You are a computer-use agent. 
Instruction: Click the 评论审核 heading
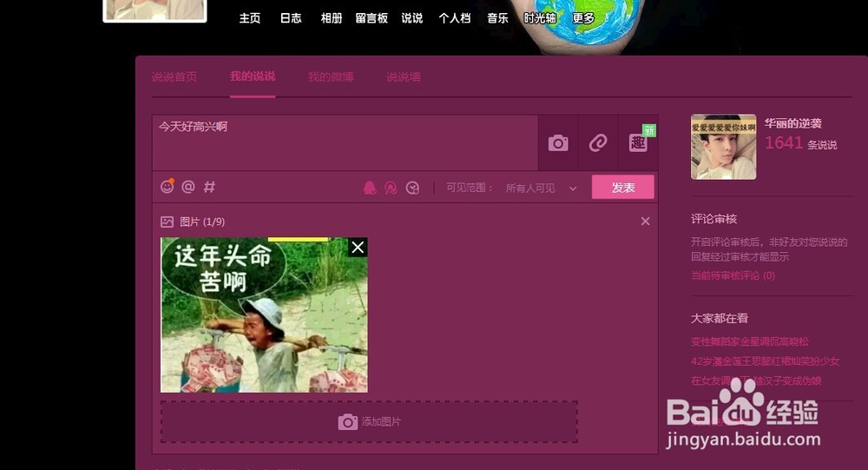[714, 219]
